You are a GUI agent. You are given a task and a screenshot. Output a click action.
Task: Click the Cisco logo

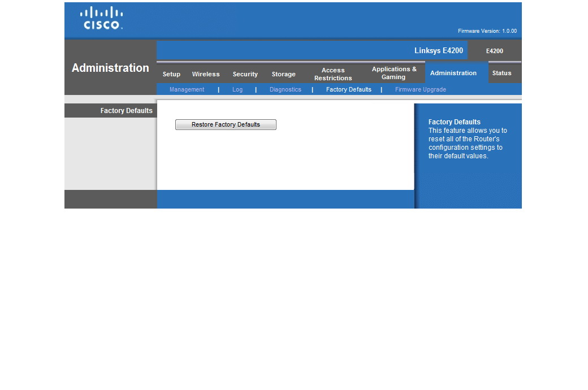click(x=102, y=18)
